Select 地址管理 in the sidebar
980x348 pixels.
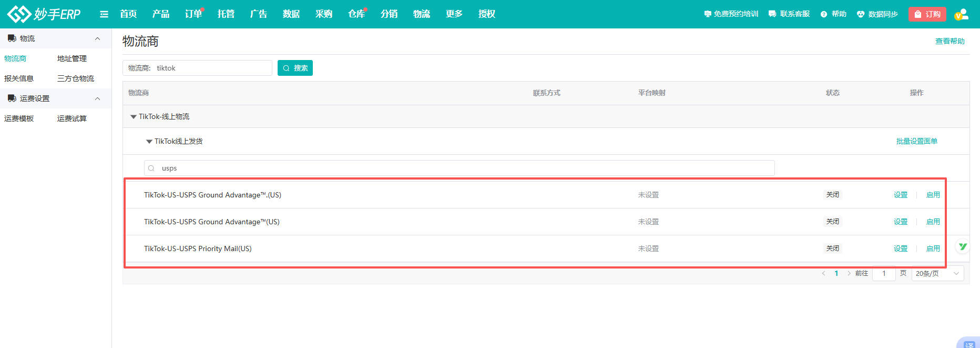[72, 58]
